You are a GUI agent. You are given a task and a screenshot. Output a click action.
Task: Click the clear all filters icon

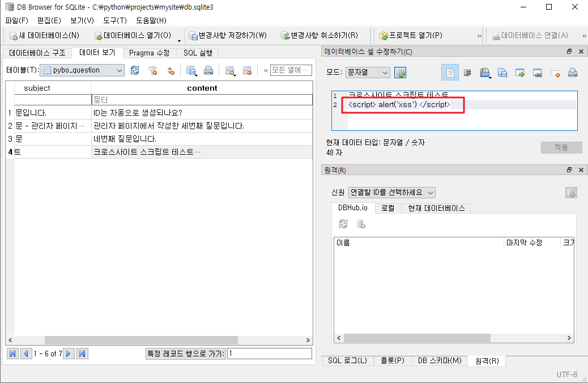point(152,70)
